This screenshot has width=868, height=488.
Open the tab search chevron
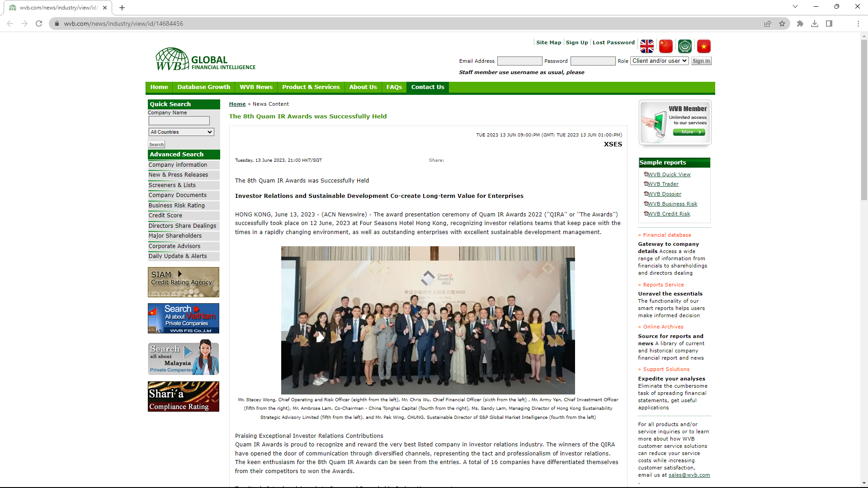pyautogui.click(x=795, y=6)
